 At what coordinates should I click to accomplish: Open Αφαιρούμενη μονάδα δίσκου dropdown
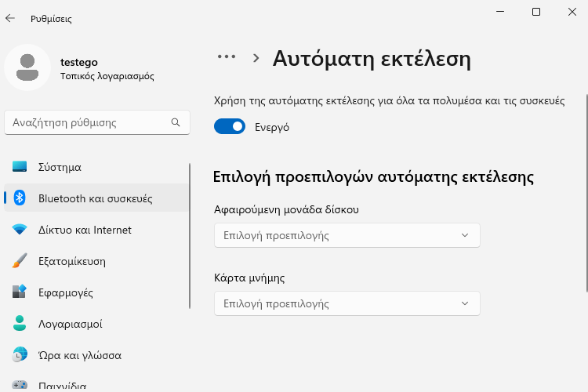(347, 235)
